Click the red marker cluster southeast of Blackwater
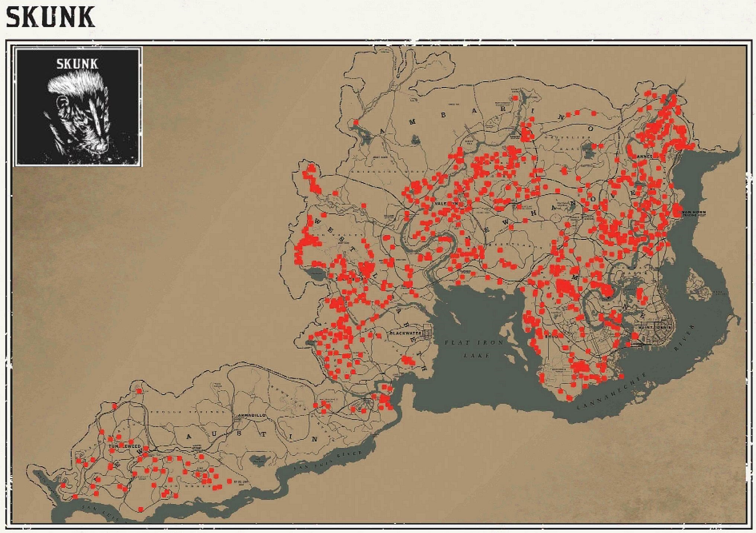This screenshot has width=756, height=533. pos(408,360)
